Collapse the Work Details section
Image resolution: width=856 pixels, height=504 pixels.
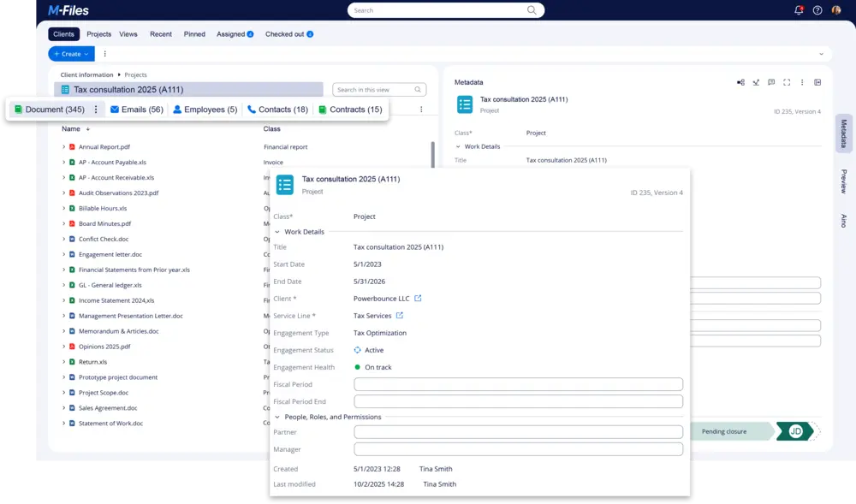(x=277, y=232)
